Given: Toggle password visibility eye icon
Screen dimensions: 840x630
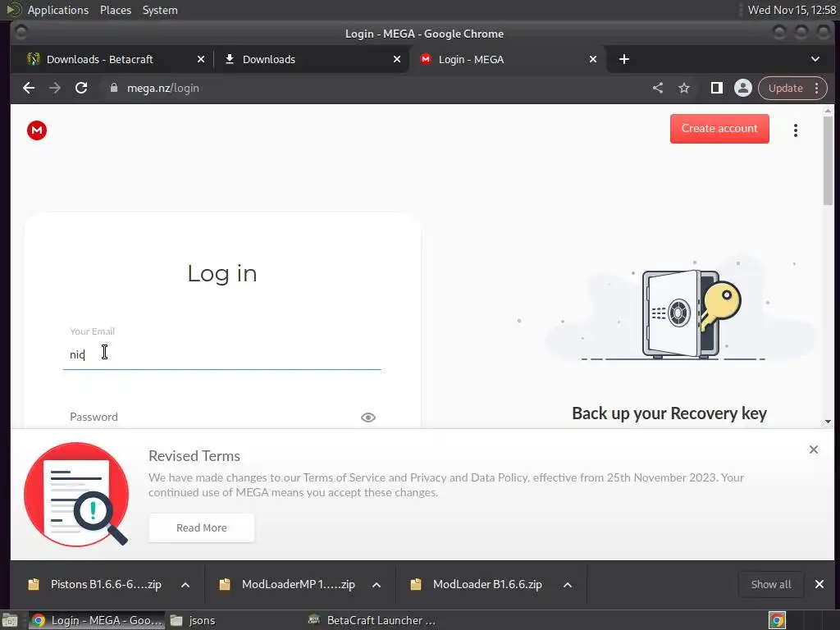Looking at the screenshot, I should tap(368, 418).
